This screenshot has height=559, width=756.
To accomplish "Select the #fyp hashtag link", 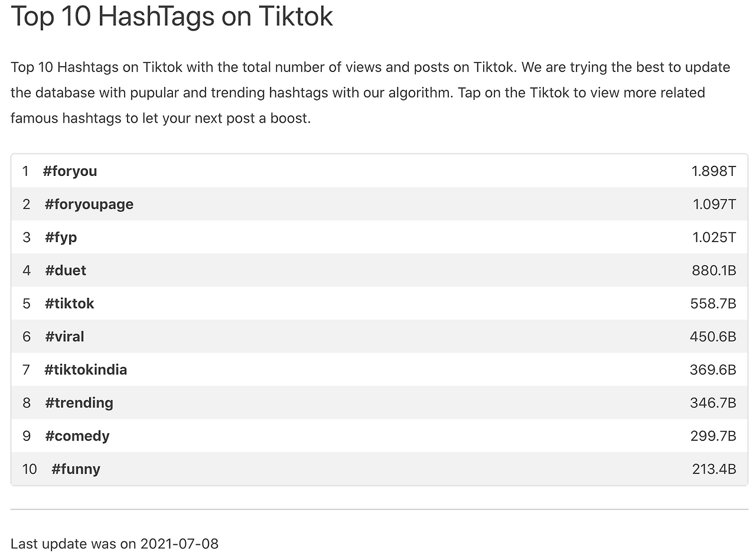I will coord(61,237).
